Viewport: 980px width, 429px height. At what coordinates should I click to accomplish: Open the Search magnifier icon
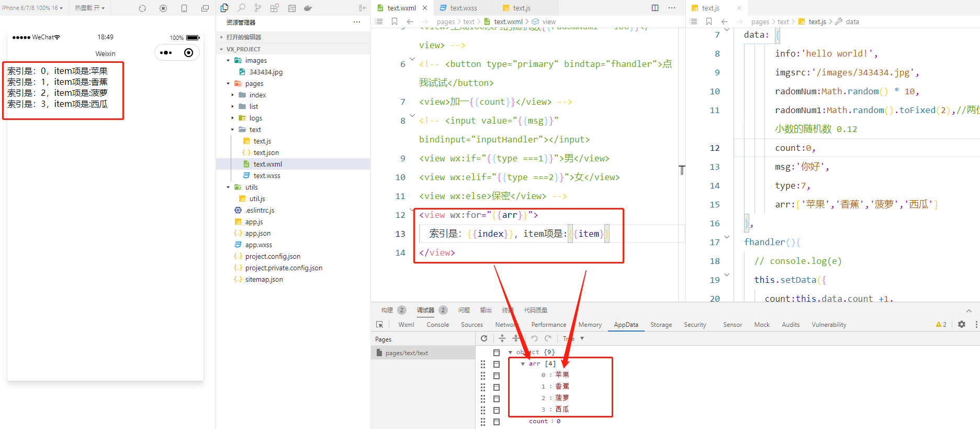(241, 8)
